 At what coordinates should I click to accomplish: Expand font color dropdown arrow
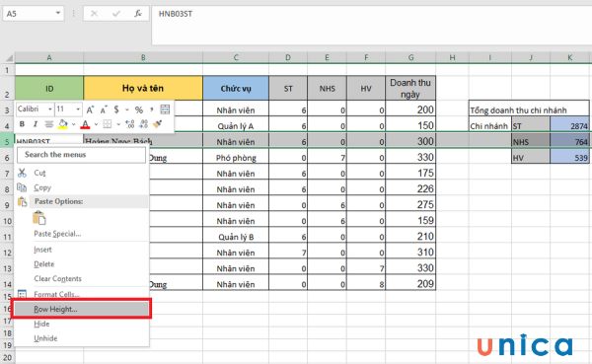click(96, 124)
